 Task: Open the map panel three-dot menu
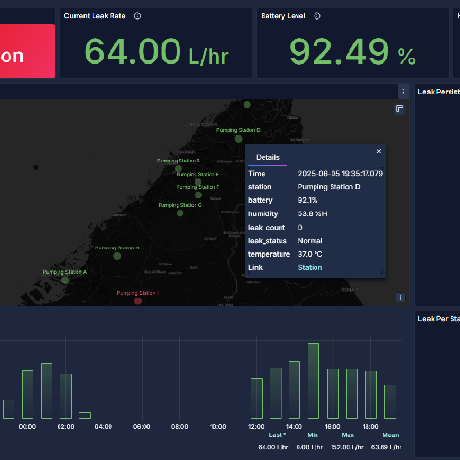coord(403,91)
